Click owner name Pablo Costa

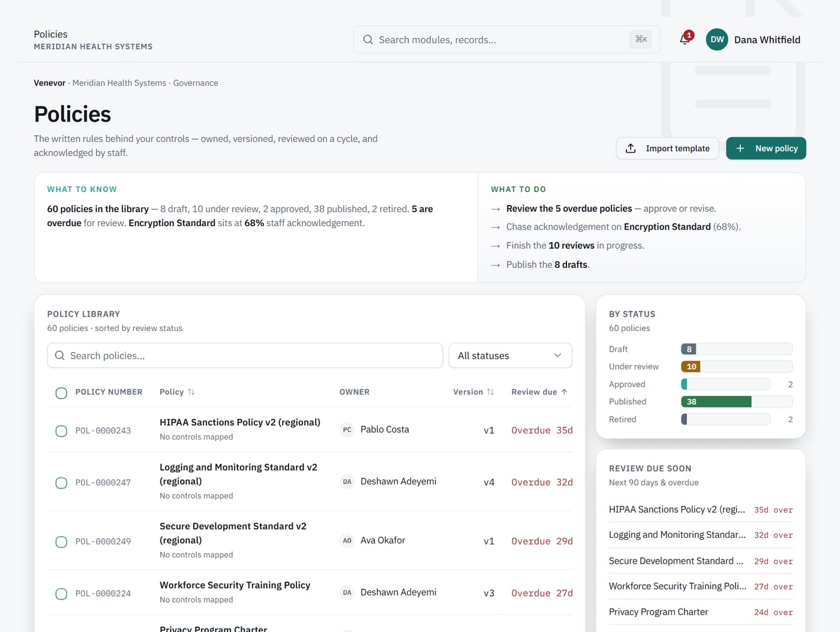pyautogui.click(x=385, y=430)
